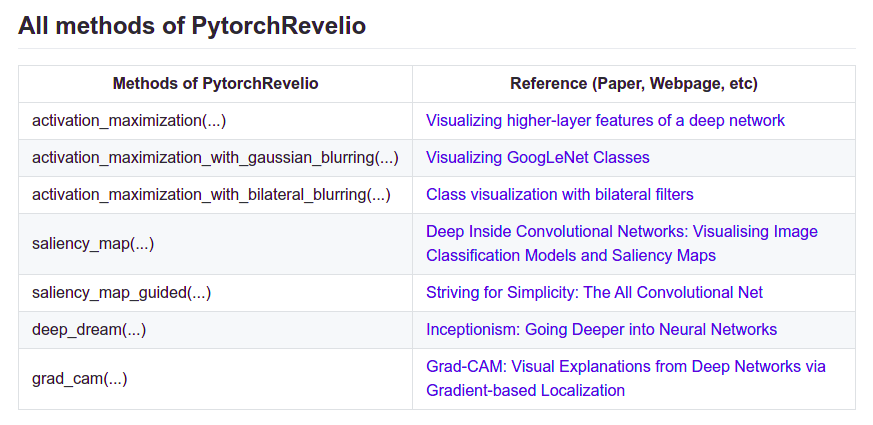Viewport: 873px width, 425px height.
Task: Select the 'saliency_map_guided(...)' method text
Action: click(x=121, y=292)
